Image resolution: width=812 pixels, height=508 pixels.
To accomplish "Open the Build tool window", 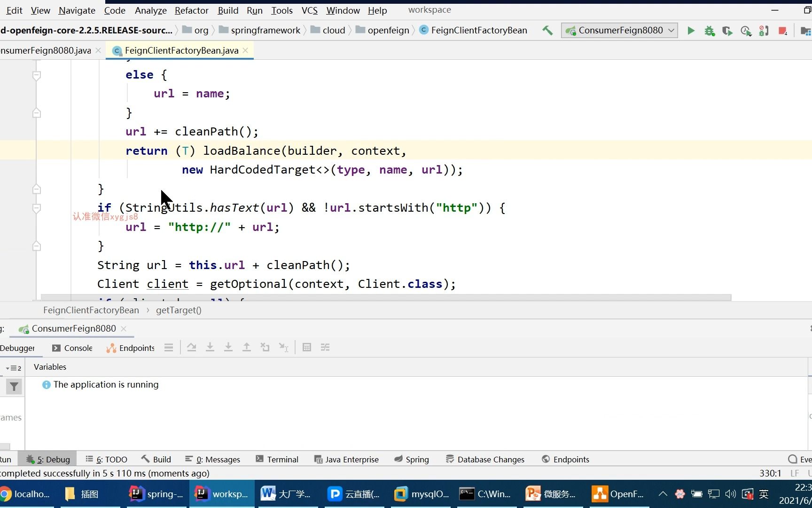I will pyautogui.click(x=156, y=460).
